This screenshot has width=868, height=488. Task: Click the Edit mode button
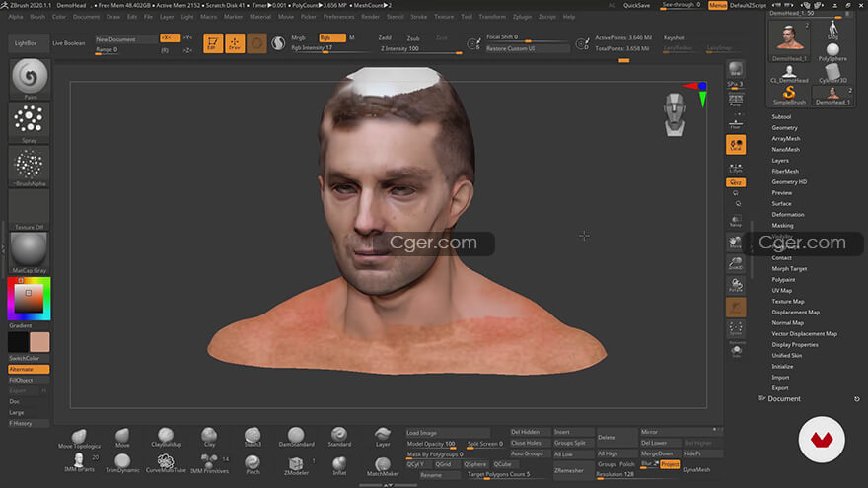[x=213, y=43]
